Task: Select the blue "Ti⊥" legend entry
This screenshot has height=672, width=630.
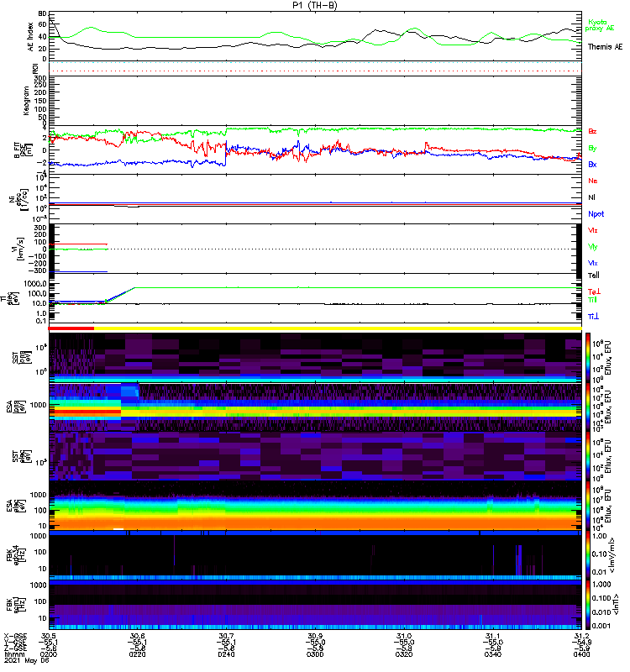Action: tap(593, 317)
